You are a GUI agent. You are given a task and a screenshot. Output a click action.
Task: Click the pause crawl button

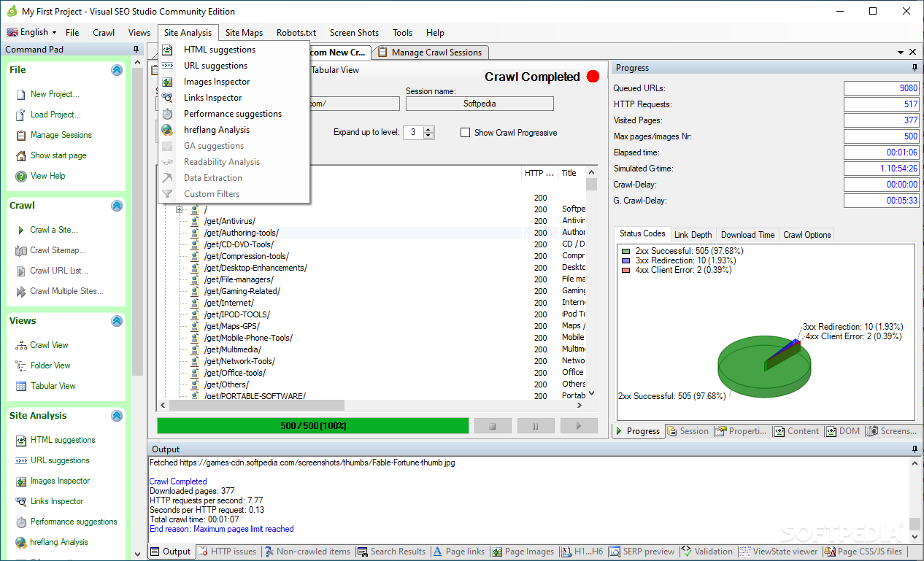(536, 425)
